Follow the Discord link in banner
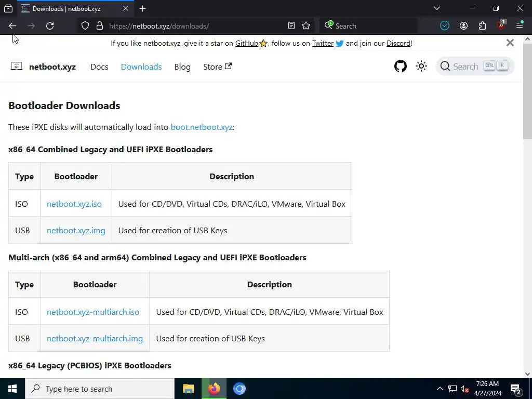Image resolution: width=532 pixels, height=399 pixels. (398, 44)
